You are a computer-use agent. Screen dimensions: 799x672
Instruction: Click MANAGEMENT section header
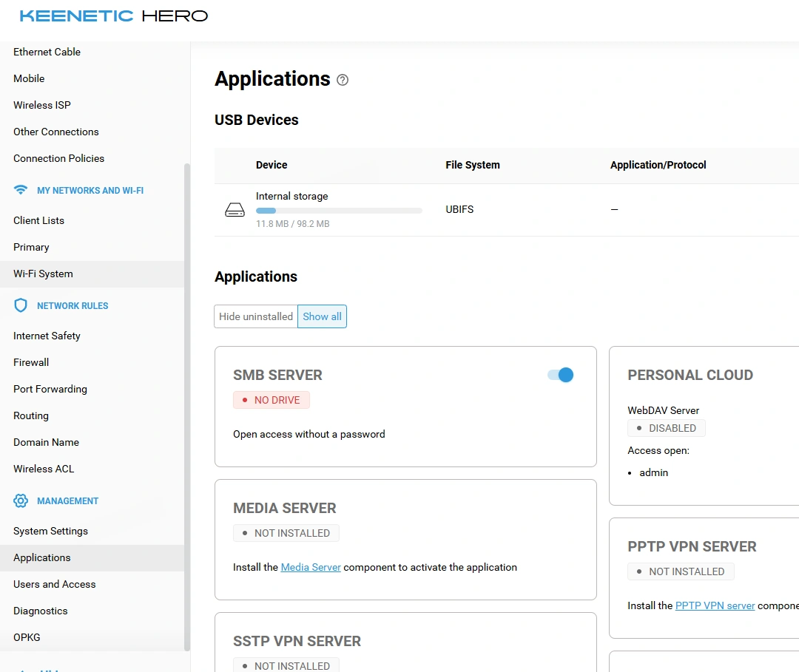click(x=68, y=501)
